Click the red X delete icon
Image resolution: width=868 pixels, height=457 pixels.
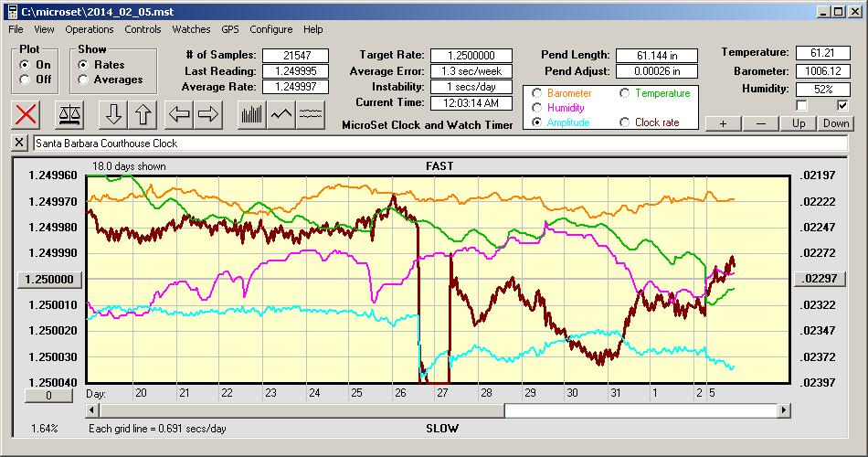(x=26, y=114)
